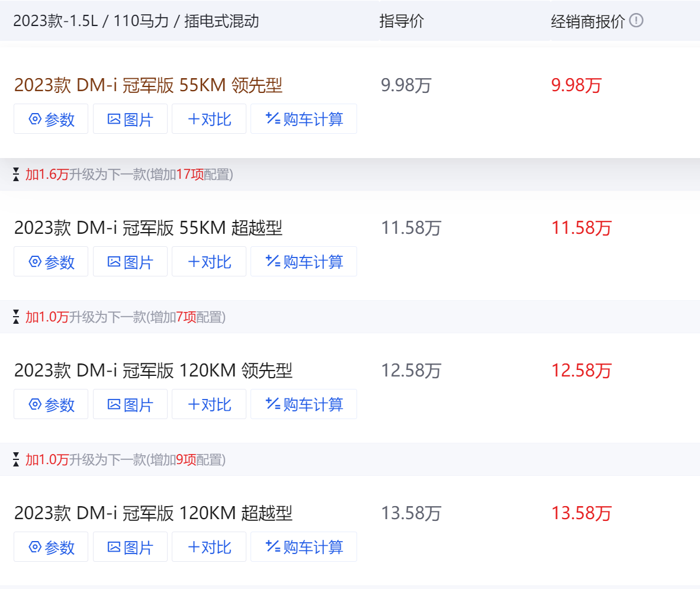Open the 2023款 DM-i 冠军版 55KM 领先型 title

(148, 85)
